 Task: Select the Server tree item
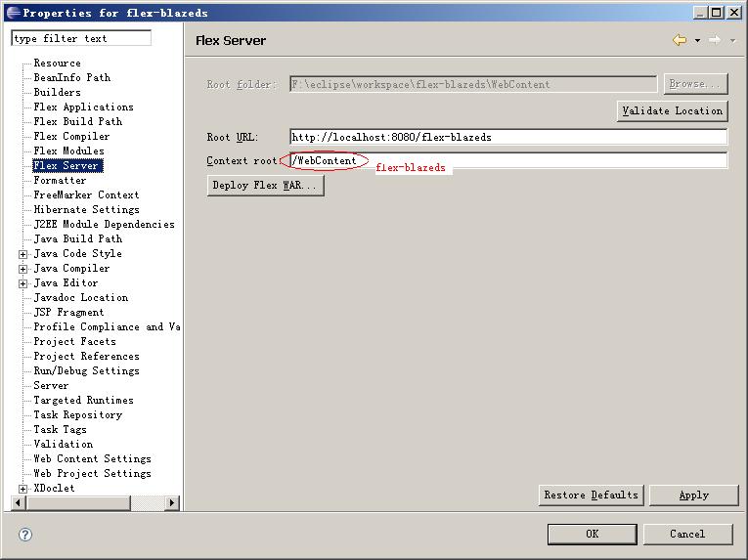point(51,385)
